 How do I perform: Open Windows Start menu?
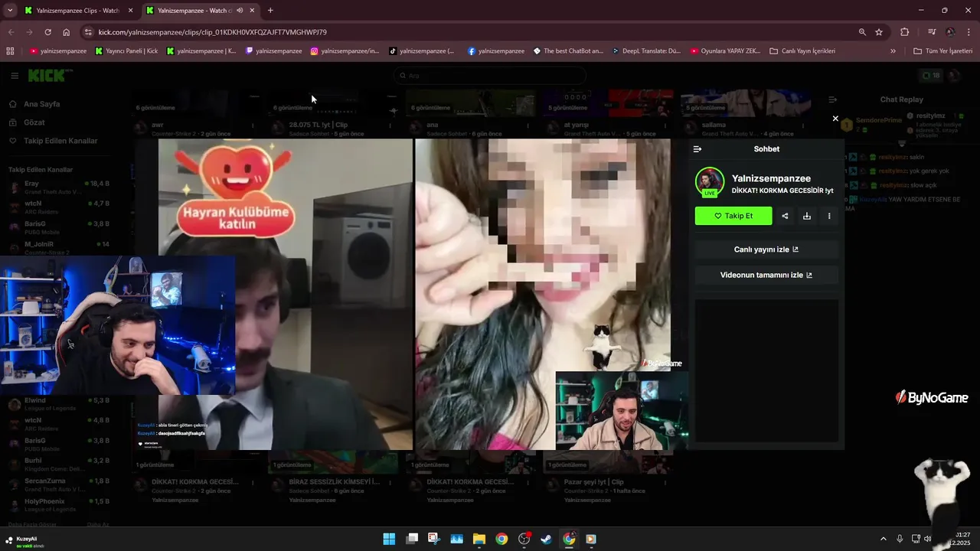coord(389,539)
